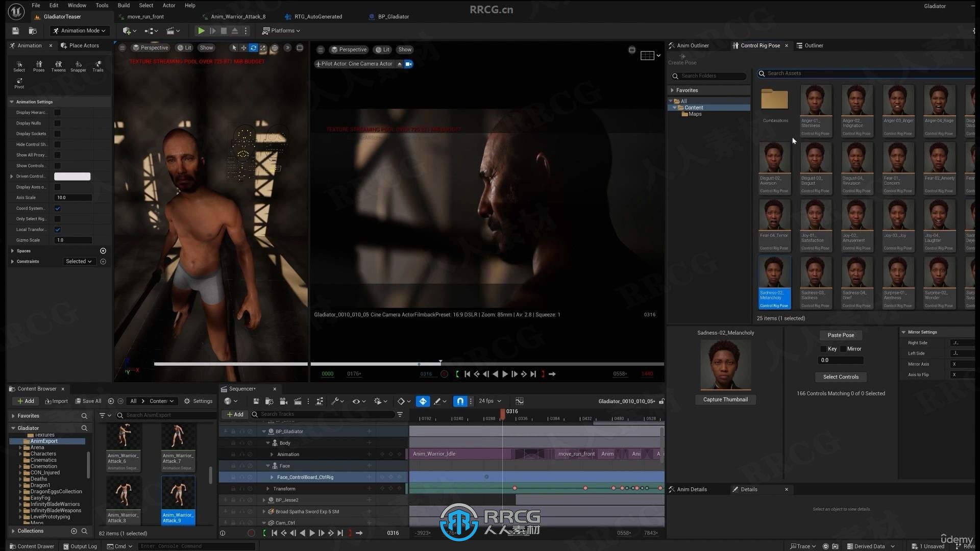
Task: Click the Sequencer auto-key button
Action: pos(423,402)
